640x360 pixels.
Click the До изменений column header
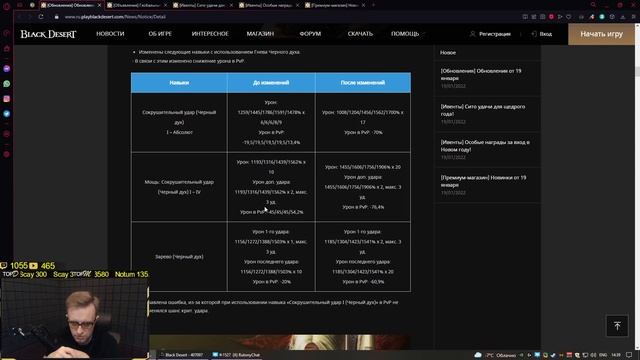tap(271, 82)
